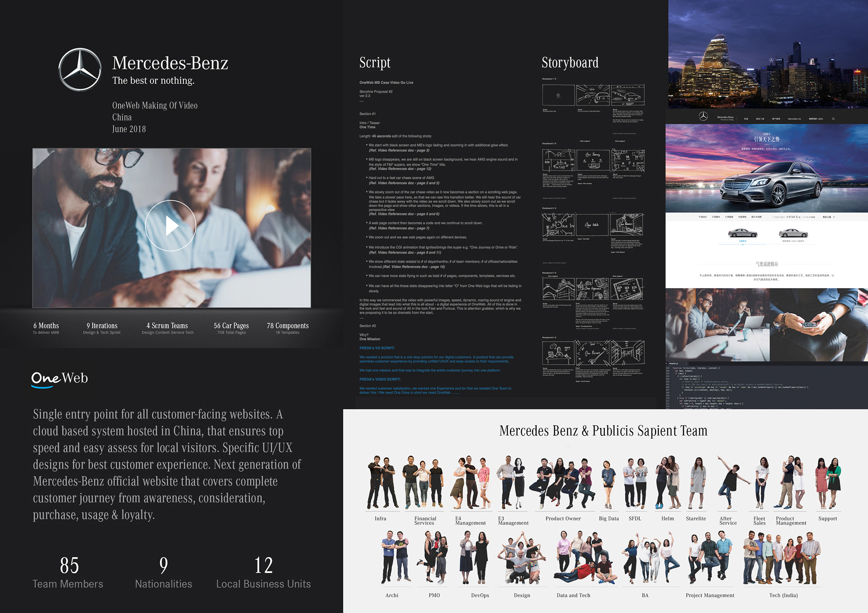Click the 4 Scrum Teams stat label

[167, 326]
